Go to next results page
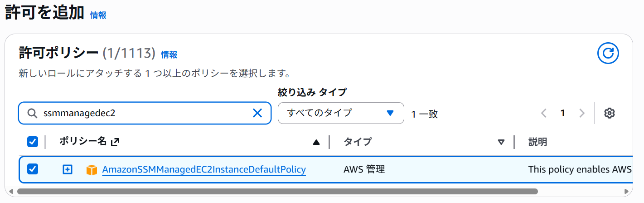This screenshot has height=203, width=644. [582, 113]
